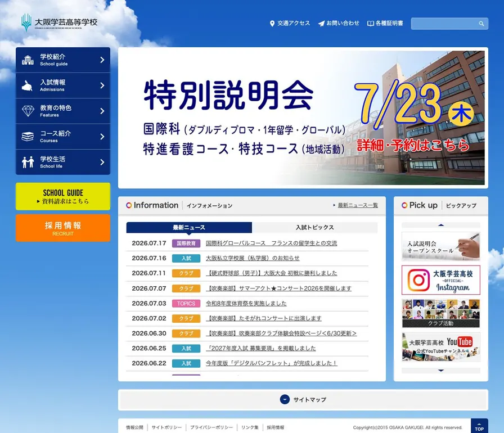Expand the サイトマップ section
504x433 pixels.
pos(303,400)
